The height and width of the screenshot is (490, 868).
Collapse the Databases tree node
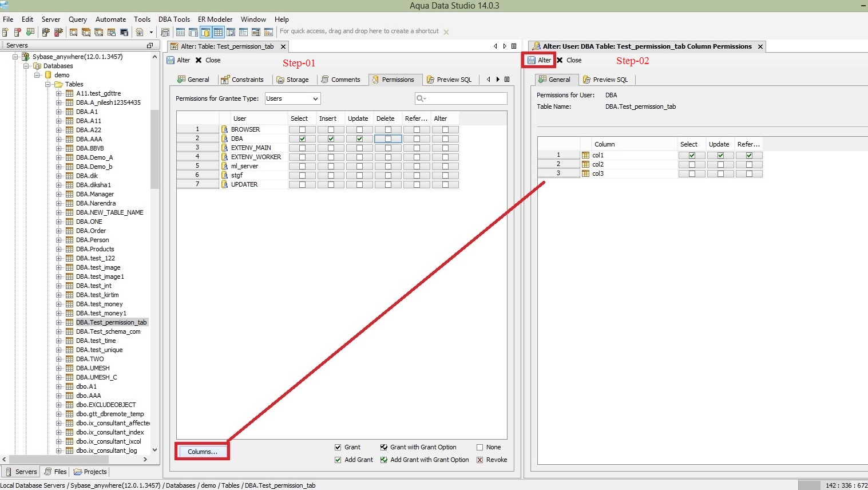[x=26, y=66]
